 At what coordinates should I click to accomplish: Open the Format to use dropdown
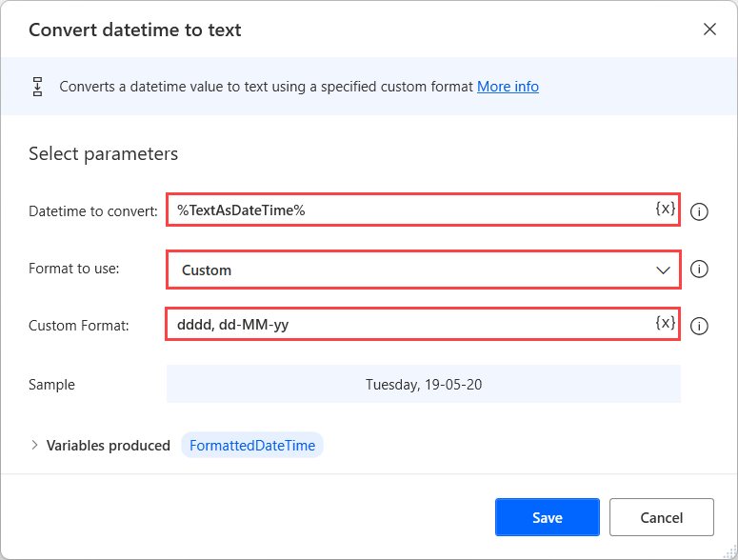[x=424, y=270]
